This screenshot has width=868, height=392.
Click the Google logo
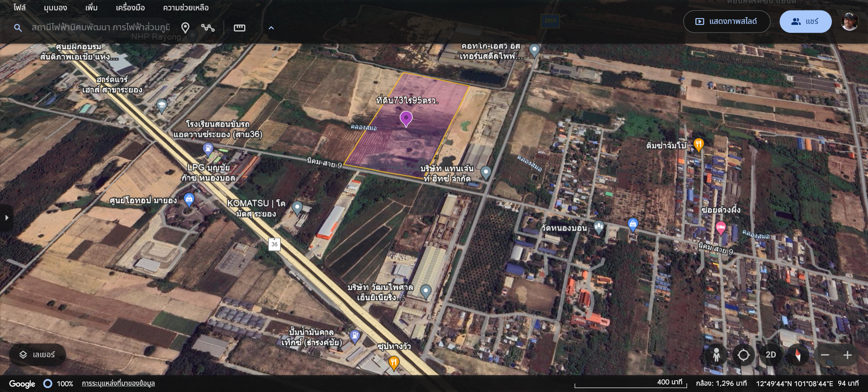click(x=22, y=384)
